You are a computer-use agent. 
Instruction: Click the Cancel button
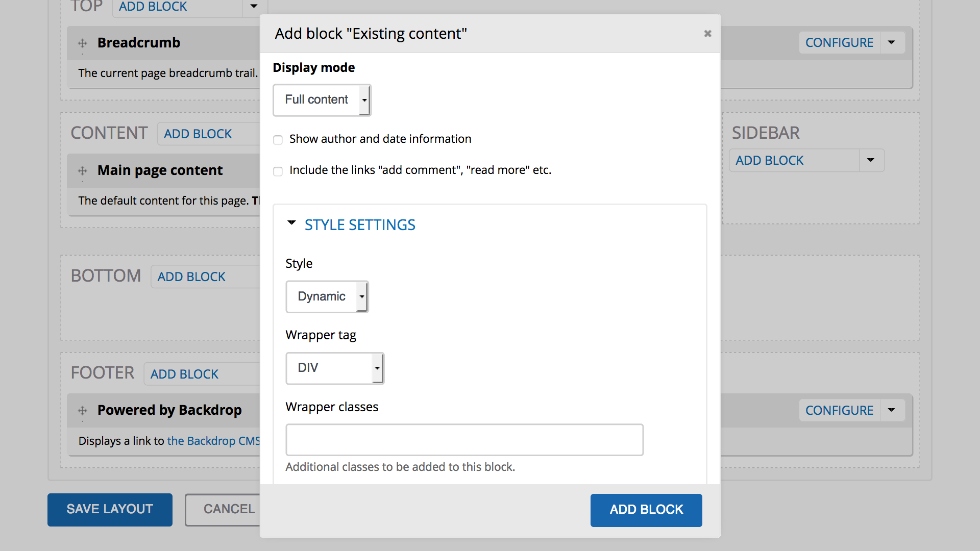pos(228,509)
